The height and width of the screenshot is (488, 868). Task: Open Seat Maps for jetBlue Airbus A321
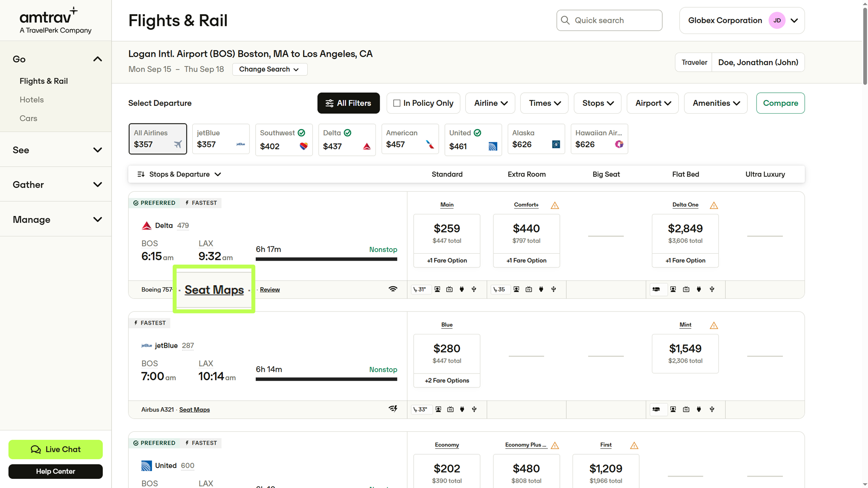click(x=194, y=409)
